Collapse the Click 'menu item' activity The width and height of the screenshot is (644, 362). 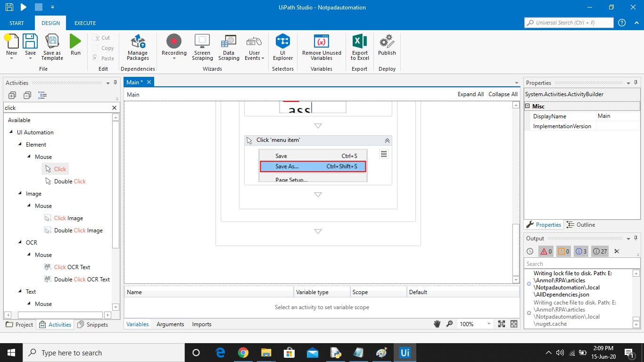pyautogui.click(x=387, y=140)
